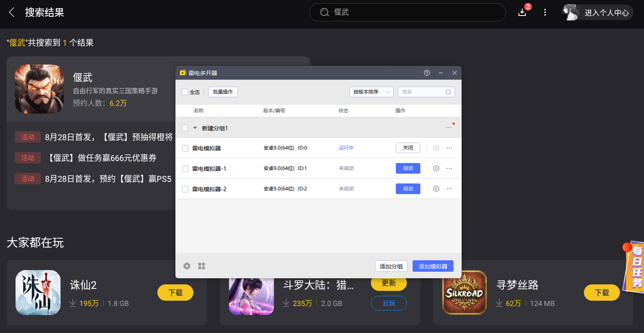644x333 pixels.
Task: Open the 按版本排序 sort dropdown
Action: point(372,92)
